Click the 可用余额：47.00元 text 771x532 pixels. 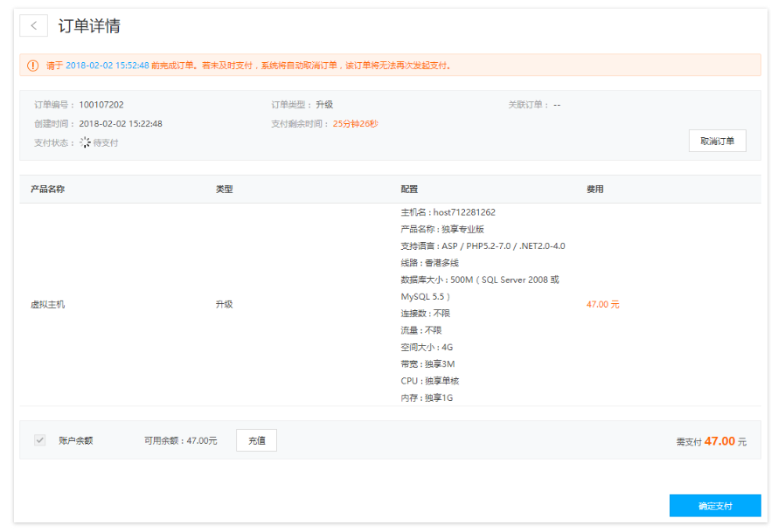click(181, 440)
